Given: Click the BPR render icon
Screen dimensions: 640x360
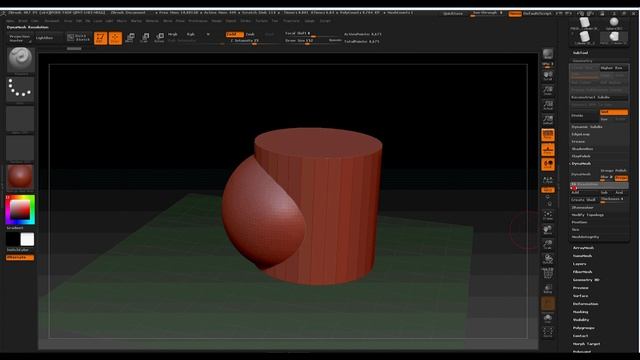Looking at the screenshot, I should click(548, 54).
